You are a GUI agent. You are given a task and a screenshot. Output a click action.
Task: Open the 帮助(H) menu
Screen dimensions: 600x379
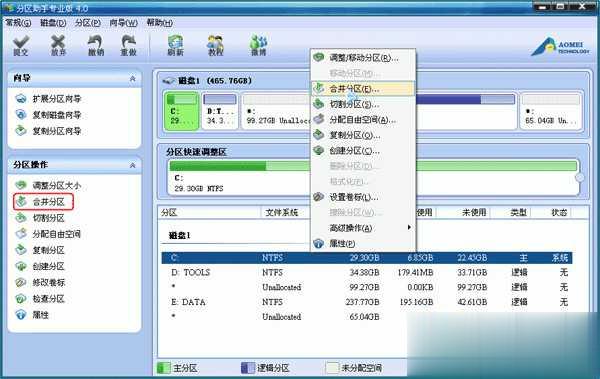click(x=160, y=23)
